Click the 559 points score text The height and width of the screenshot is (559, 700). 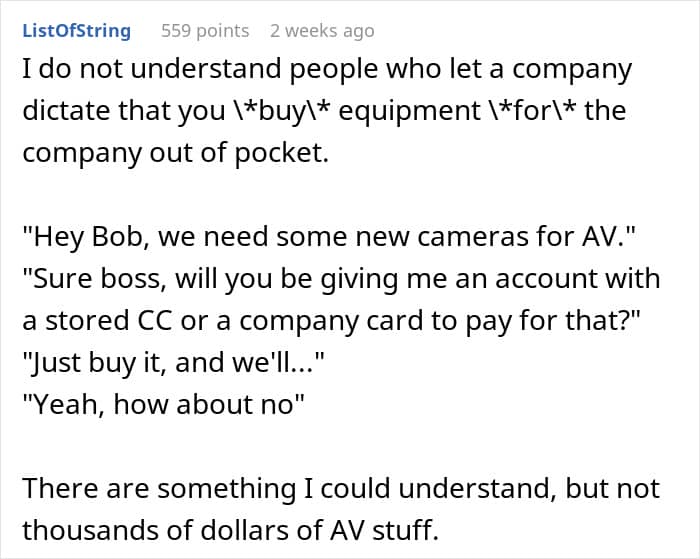pos(205,30)
